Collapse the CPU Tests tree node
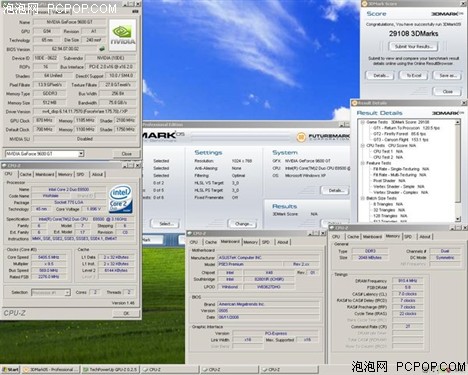 click(363, 146)
